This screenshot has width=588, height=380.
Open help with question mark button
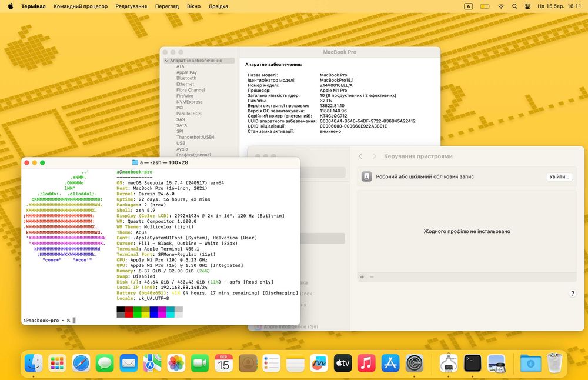tap(572, 294)
